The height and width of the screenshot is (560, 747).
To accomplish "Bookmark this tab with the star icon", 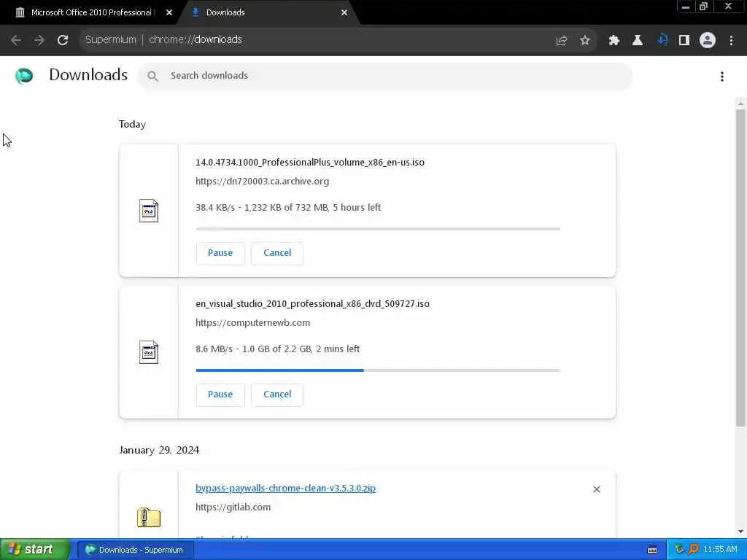I will tap(585, 41).
